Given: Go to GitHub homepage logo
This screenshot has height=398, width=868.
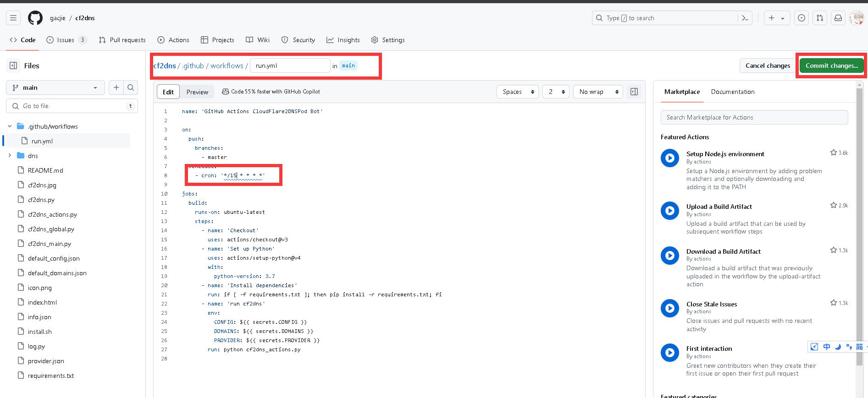Looking at the screenshot, I should [35, 18].
